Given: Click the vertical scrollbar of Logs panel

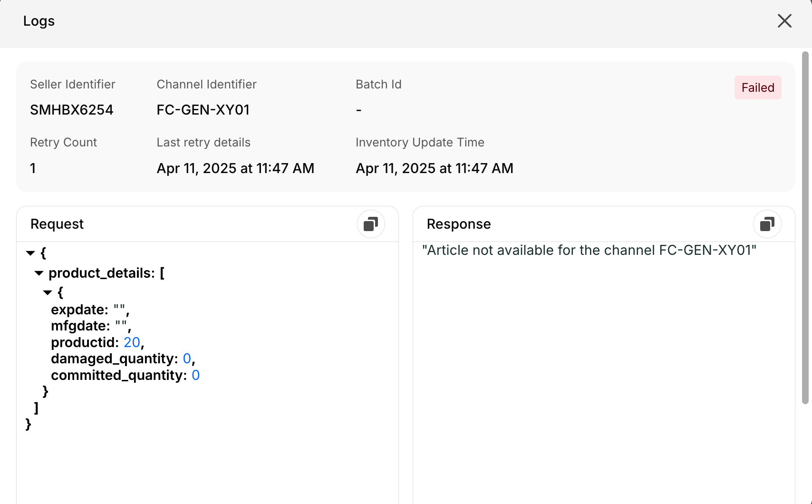Looking at the screenshot, I should click(805, 228).
